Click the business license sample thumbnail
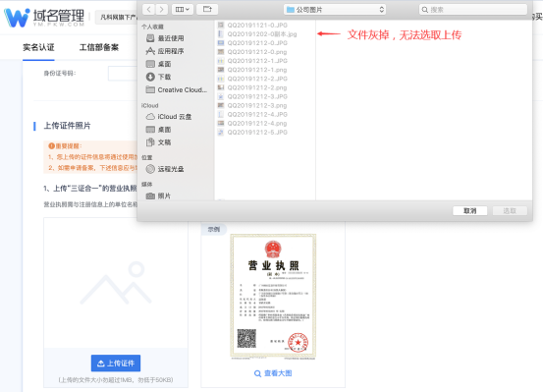 (273, 297)
